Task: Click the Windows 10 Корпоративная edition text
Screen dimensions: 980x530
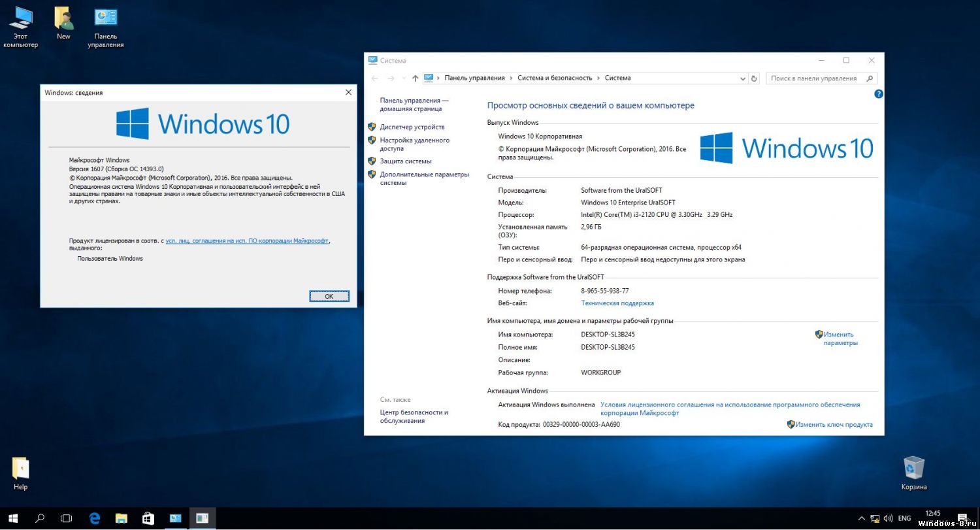Action: [540, 137]
